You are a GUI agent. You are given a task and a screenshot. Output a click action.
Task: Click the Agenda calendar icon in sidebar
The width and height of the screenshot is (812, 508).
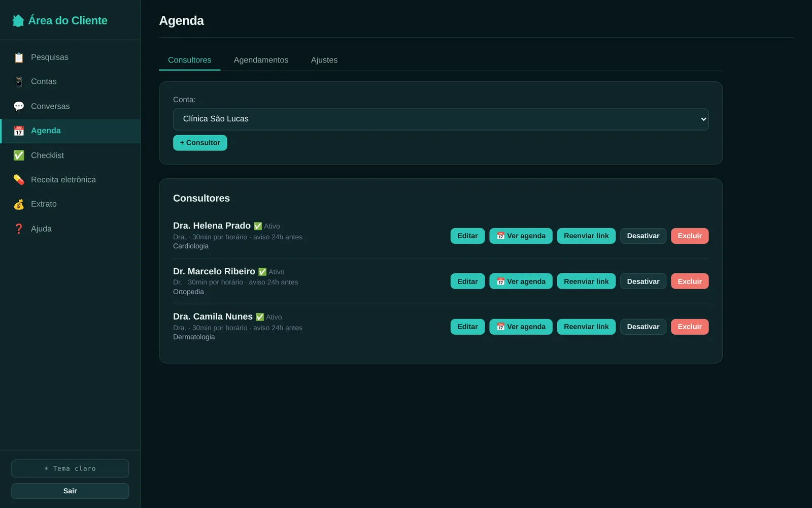click(x=19, y=131)
